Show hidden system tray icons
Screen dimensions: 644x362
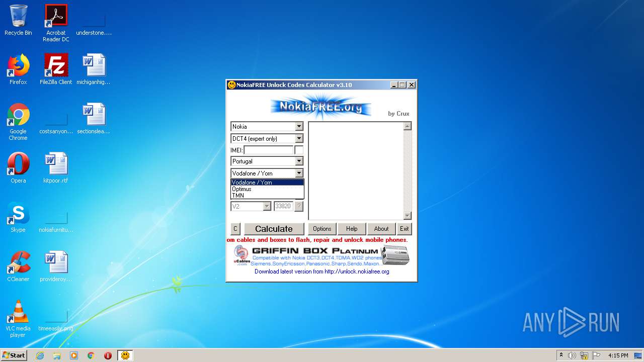click(561, 355)
